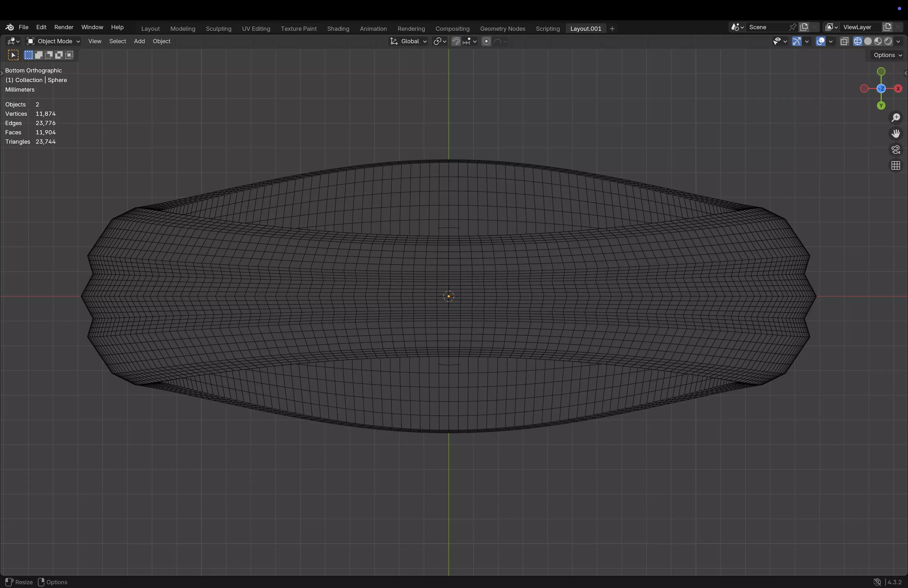Add a new workspace with plus button
908x588 pixels.
tap(612, 29)
